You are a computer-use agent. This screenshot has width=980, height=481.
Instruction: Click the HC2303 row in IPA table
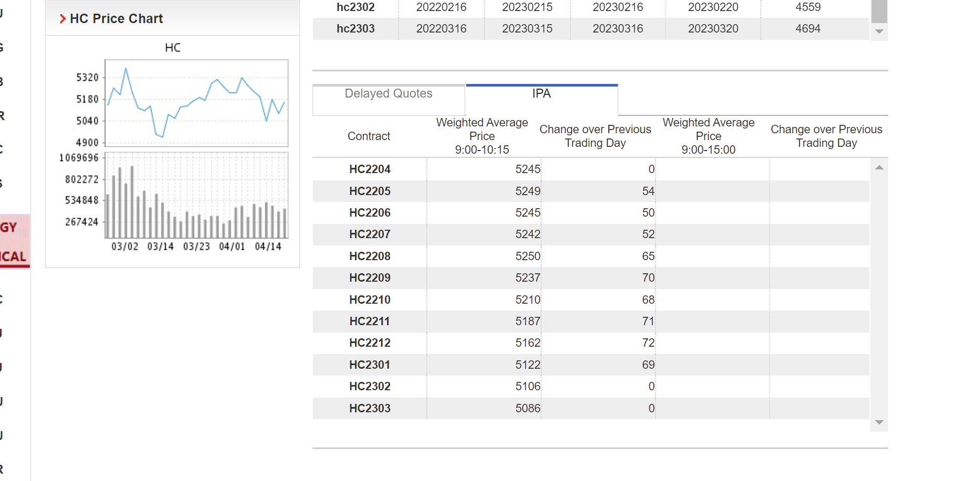coord(370,408)
